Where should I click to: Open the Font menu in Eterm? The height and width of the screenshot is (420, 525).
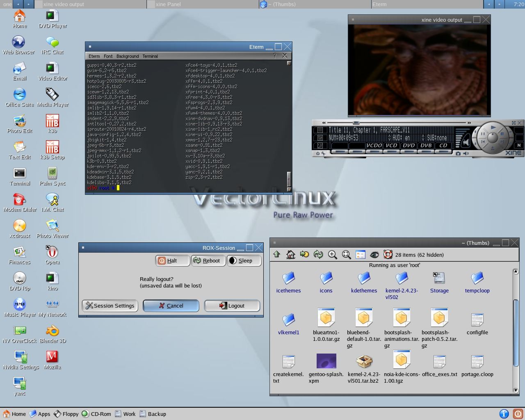pyautogui.click(x=108, y=56)
